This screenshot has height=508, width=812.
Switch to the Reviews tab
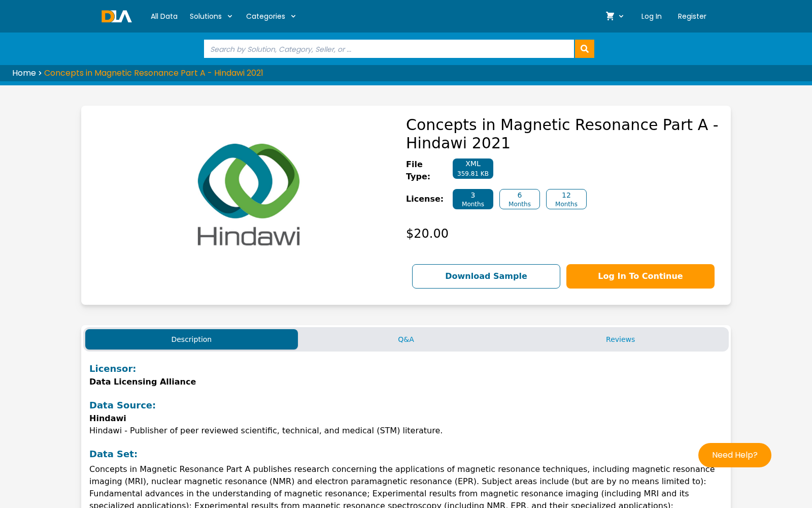point(620,339)
